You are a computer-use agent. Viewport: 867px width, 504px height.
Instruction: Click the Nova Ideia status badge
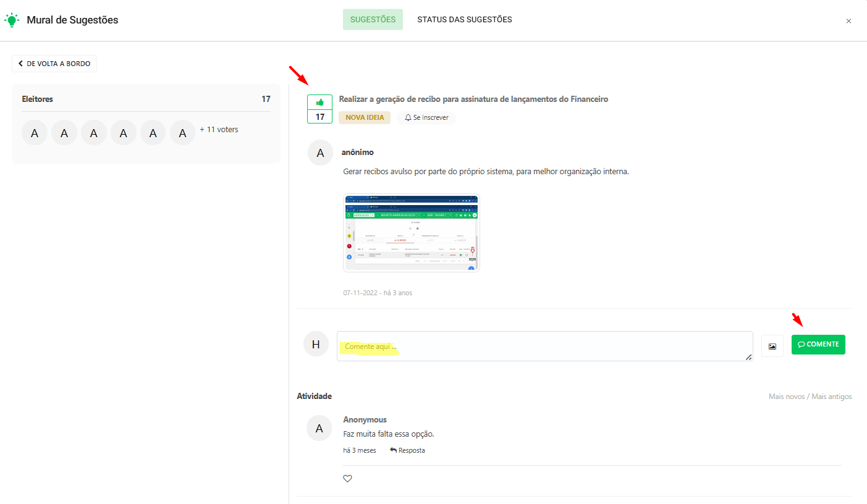[364, 117]
